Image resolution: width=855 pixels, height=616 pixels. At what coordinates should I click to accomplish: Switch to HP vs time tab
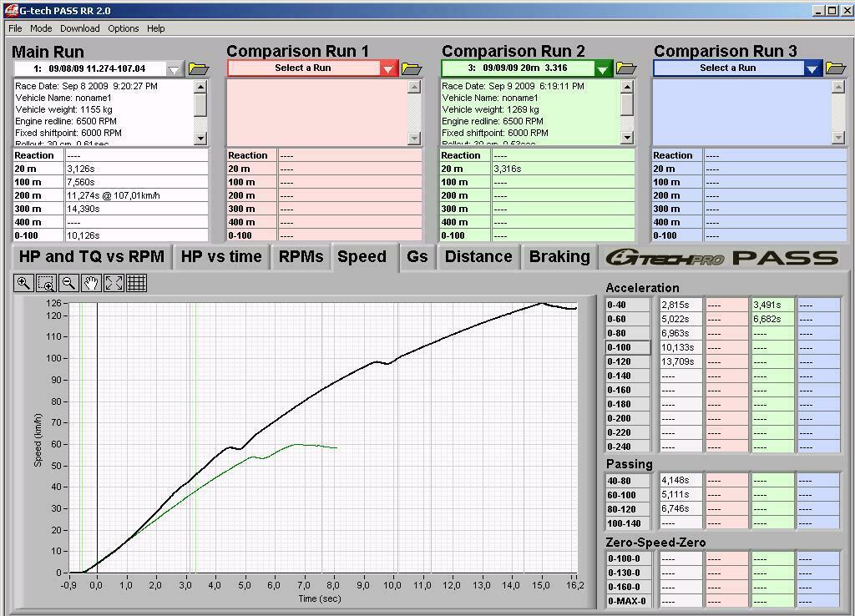pos(221,257)
